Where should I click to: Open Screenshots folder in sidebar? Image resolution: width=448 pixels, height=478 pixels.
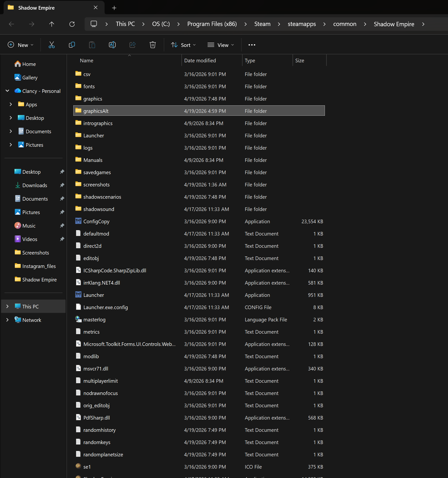tap(32, 253)
